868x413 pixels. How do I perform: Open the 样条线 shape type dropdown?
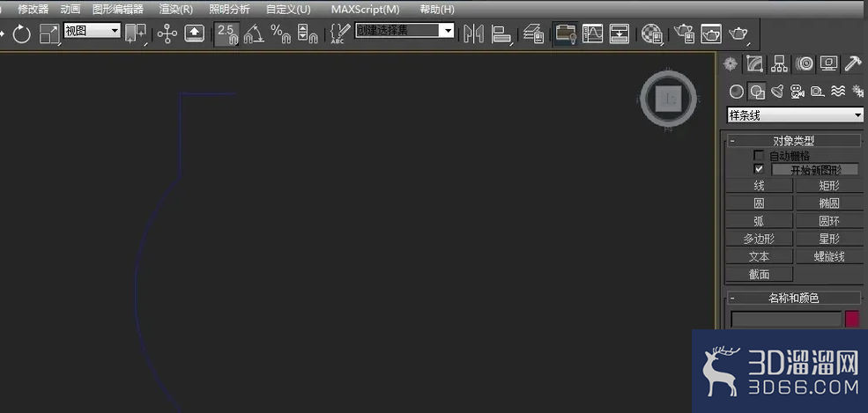[795, 115]
